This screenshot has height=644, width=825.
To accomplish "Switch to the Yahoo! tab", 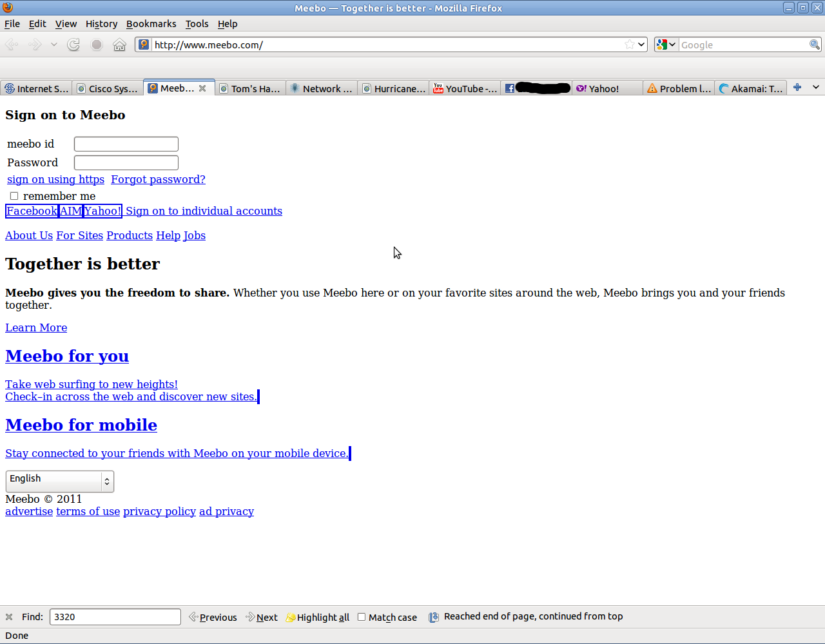I will (x=608, y=88).
